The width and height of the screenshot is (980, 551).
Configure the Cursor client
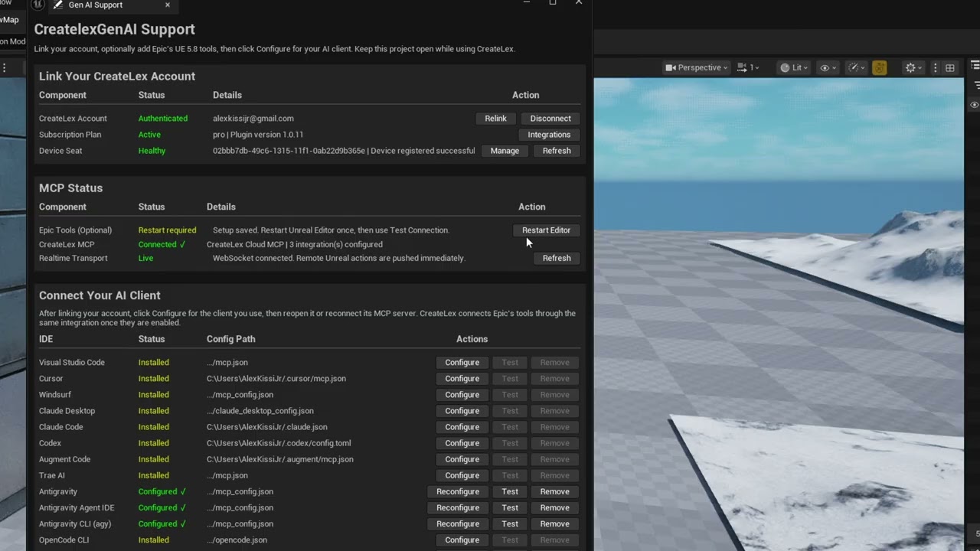[x=462, y=379]
